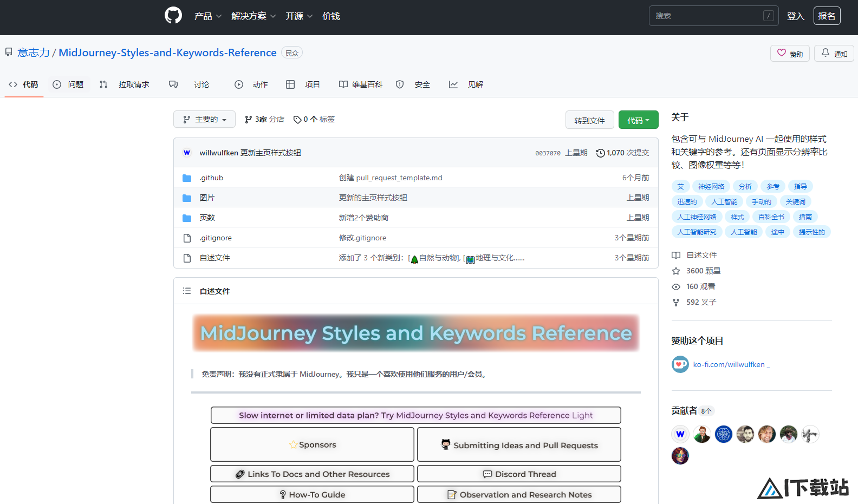Open the ko-fi.com/willwulfken sponsor link
The width and height of the screenshot is (858, 504).
731,364
